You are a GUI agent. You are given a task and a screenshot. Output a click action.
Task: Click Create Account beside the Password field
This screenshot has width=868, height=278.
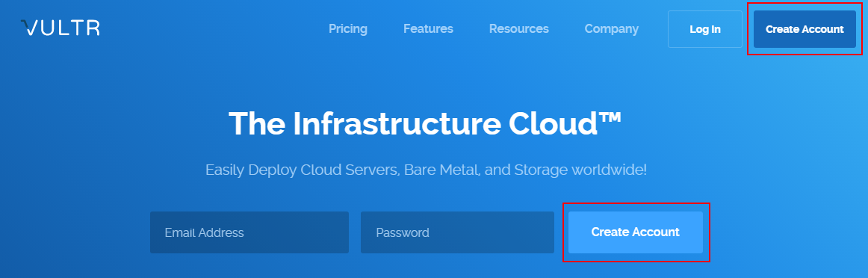(x=636, y=232)
